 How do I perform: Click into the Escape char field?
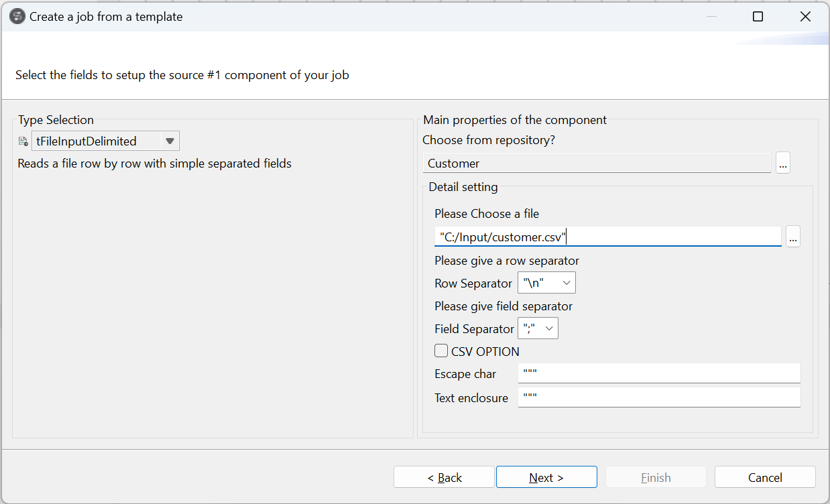click(658, 373)
